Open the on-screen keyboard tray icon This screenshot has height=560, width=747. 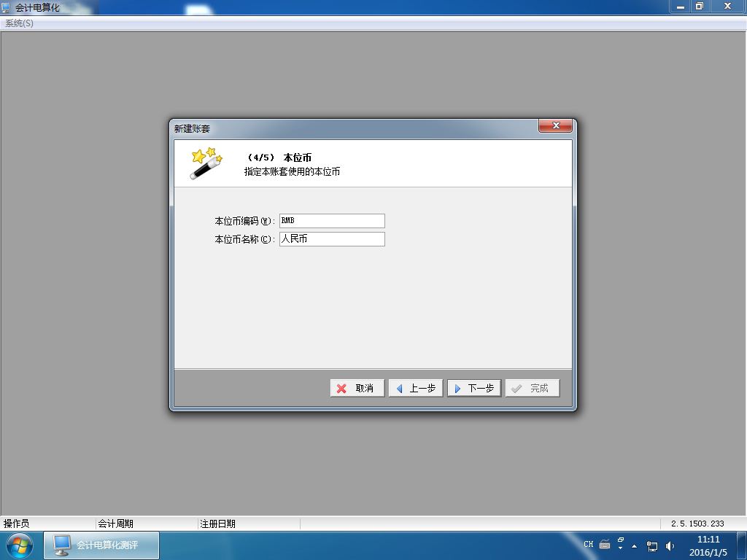(x=605, y=544)
